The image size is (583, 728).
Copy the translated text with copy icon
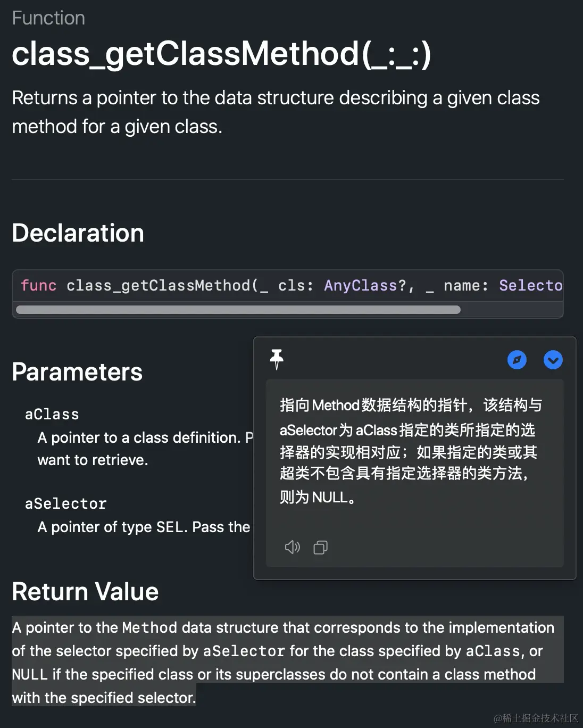coord(320,547)
